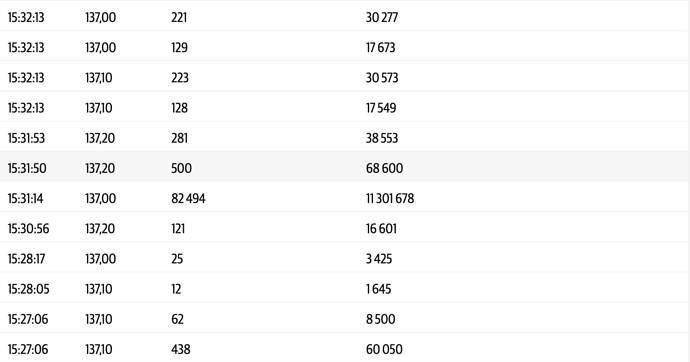Select the 11 301 678 turnover value
The image size is (690, 362).
click(x=390, y=198)
